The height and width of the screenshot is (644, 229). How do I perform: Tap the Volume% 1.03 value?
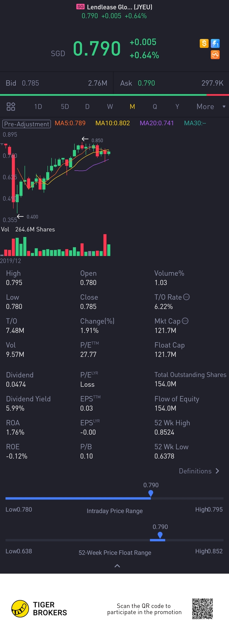pos(161,282)
